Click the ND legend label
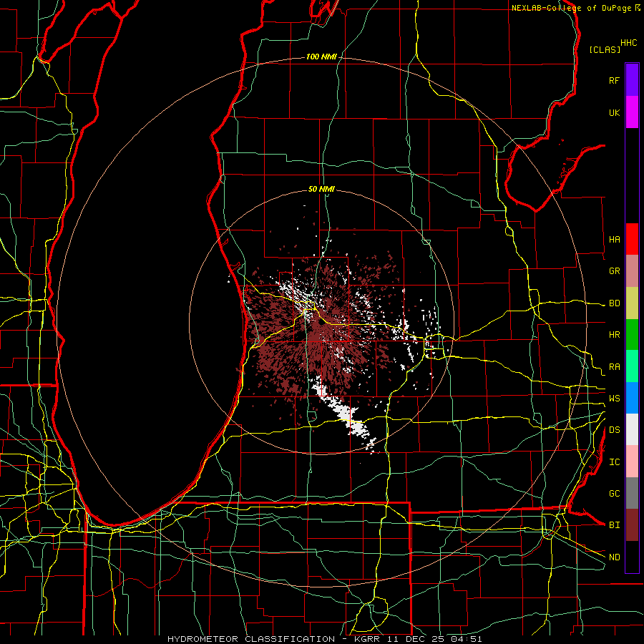Image resolution: width=644 pixels, height=644 pixels. 614,557
